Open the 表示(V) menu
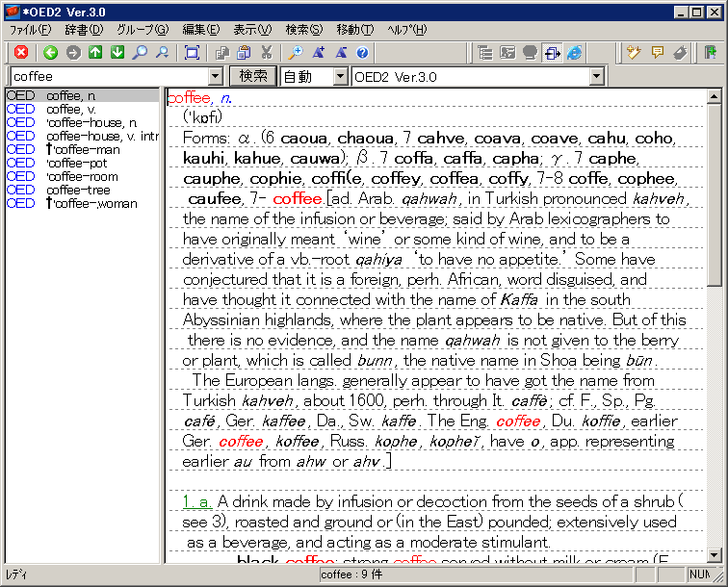The width and height of the screenshot is (728, 587). point(252,30)
